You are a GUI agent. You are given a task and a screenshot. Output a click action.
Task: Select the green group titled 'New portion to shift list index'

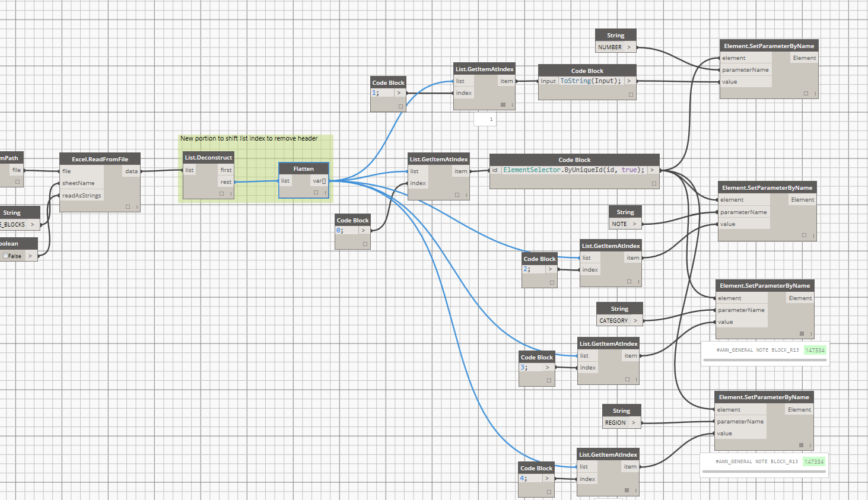point(255,139)
